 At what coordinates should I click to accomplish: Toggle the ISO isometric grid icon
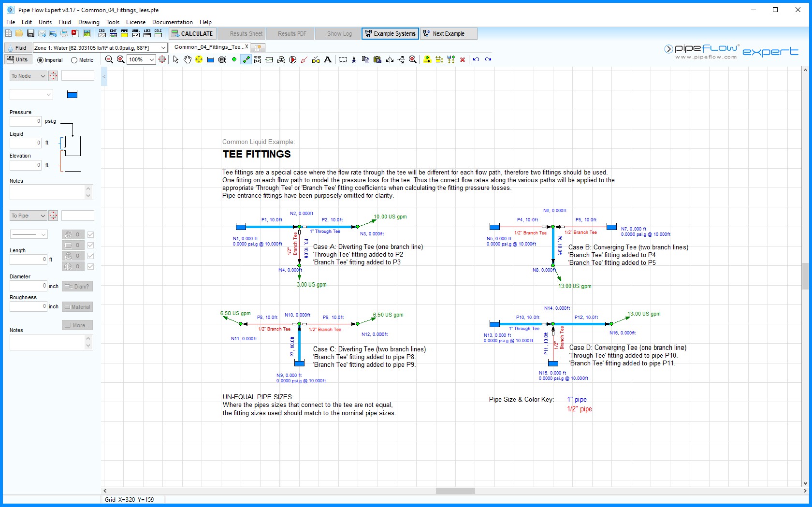coord(102,33)
